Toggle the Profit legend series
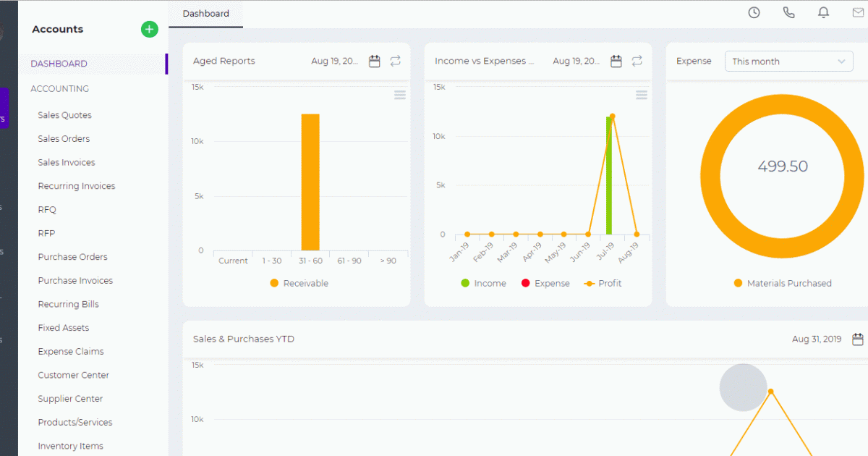 pos(603,284)
